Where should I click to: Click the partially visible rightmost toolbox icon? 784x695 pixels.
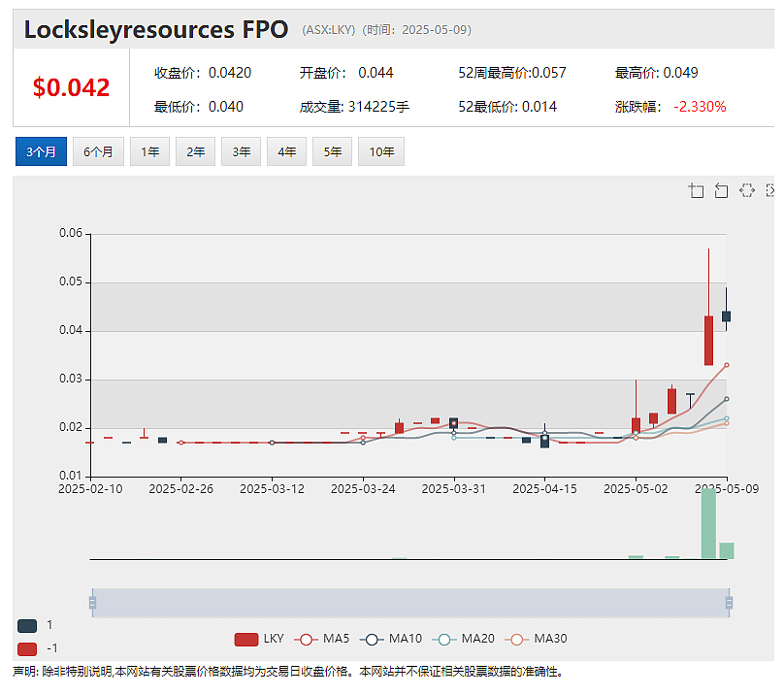[770, 190]
